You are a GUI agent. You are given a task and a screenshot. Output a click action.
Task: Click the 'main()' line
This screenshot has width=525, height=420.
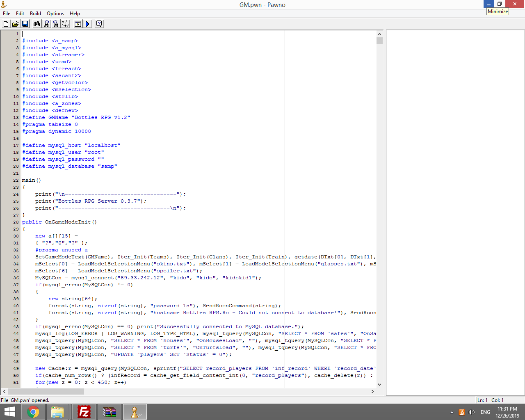coord(32,180)
